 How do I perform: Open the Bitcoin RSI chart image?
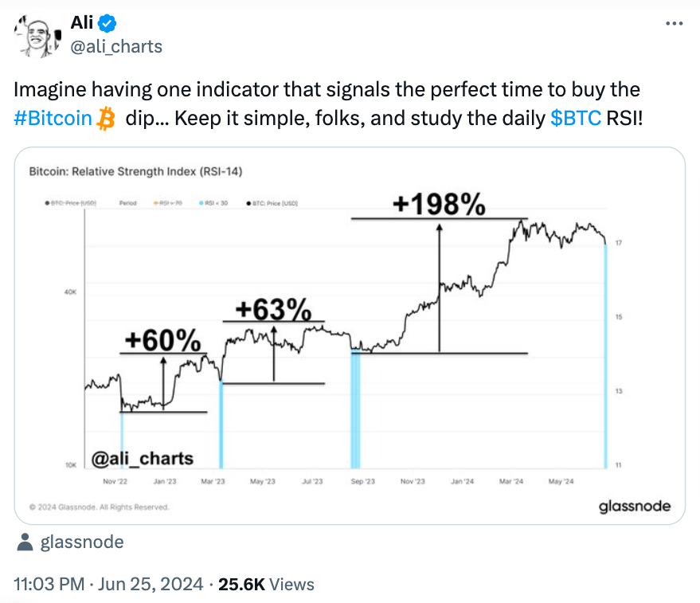click(350, 336)
